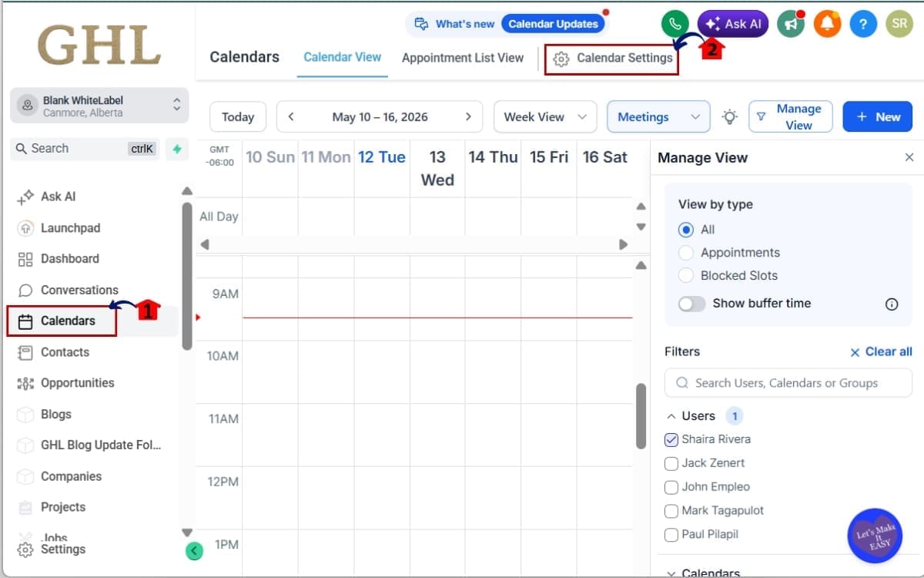
Task: Focus the sidebar Search field
Action: click(x=85, y=149)
